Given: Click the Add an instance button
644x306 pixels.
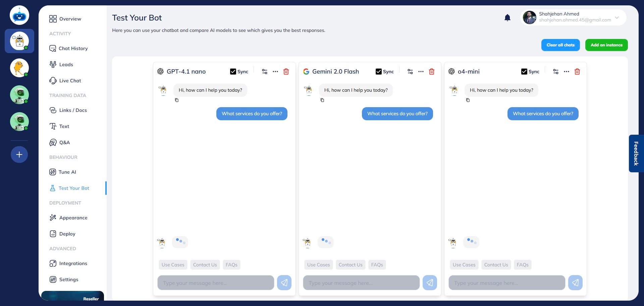Looking at the screenshot, I should [x=606, y=45].
